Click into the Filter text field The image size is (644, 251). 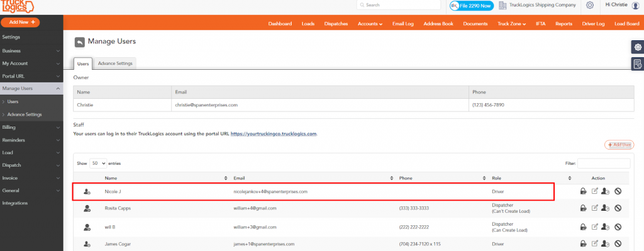[x=604, y=163]
